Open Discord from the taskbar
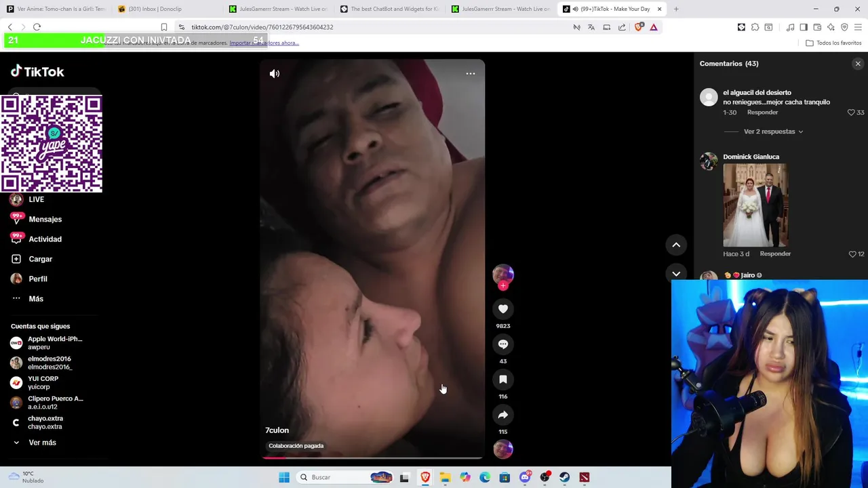 click(x=525, y=477)
